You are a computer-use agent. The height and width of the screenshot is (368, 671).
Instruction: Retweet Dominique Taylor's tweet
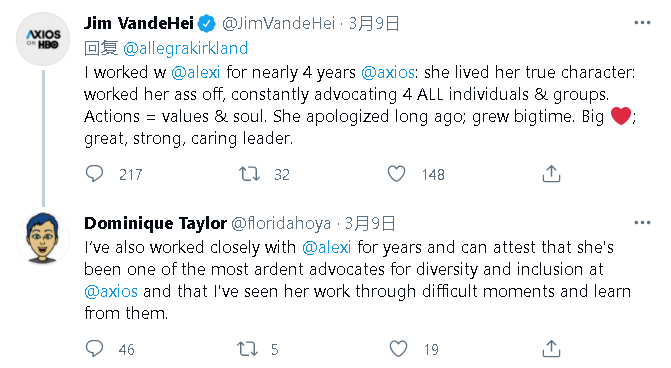pyautogui.click(x=248, y=349)
